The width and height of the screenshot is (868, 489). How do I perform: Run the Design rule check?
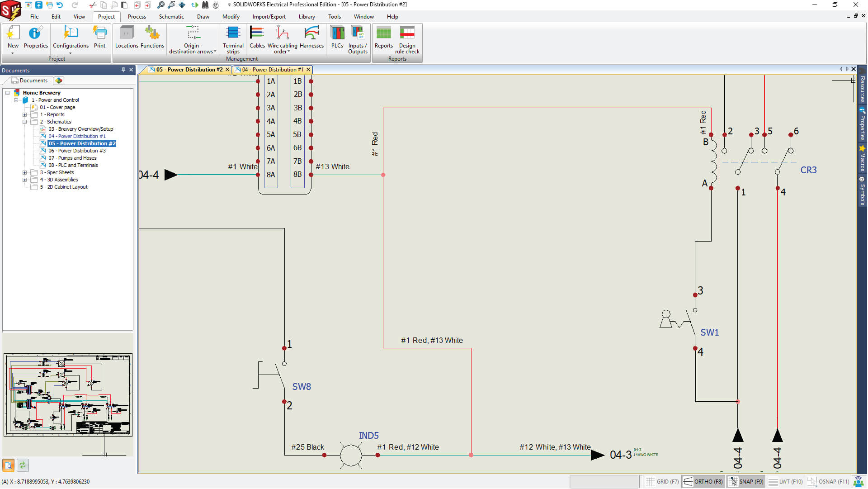click(x=407, y=39)
